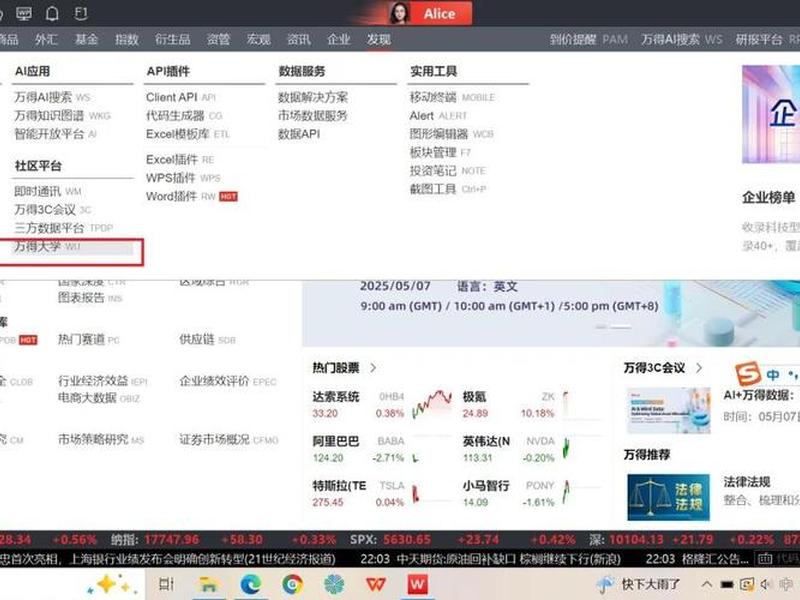Open the 基金 menu

[x=86, y=39]
